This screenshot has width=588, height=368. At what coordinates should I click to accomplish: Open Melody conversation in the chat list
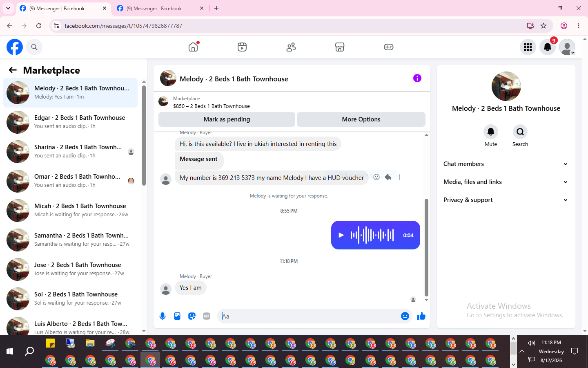coord(70,93)
